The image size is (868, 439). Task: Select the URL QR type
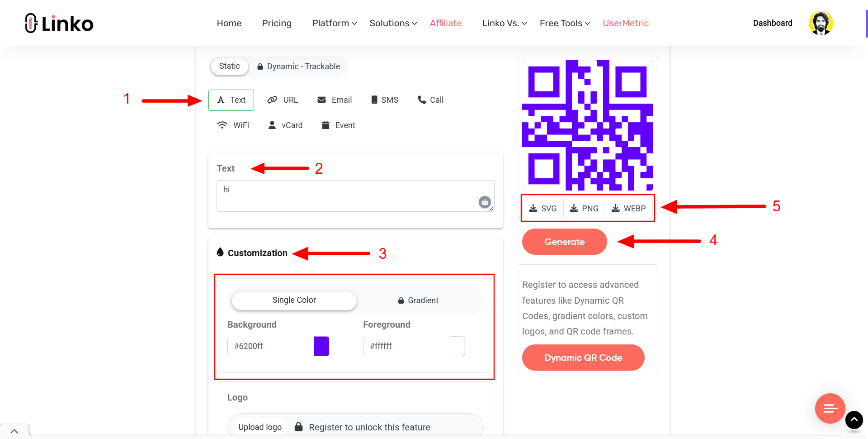(x=283, y=100)
